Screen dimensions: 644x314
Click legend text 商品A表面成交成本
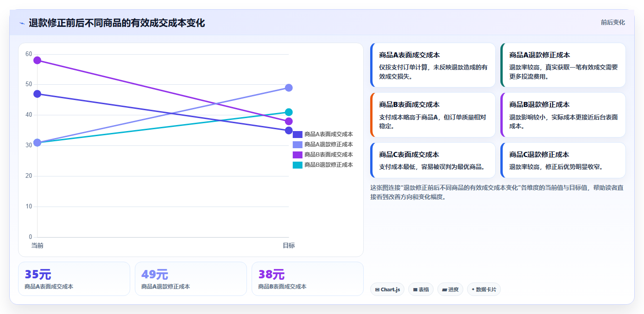(x=328, y=134)
